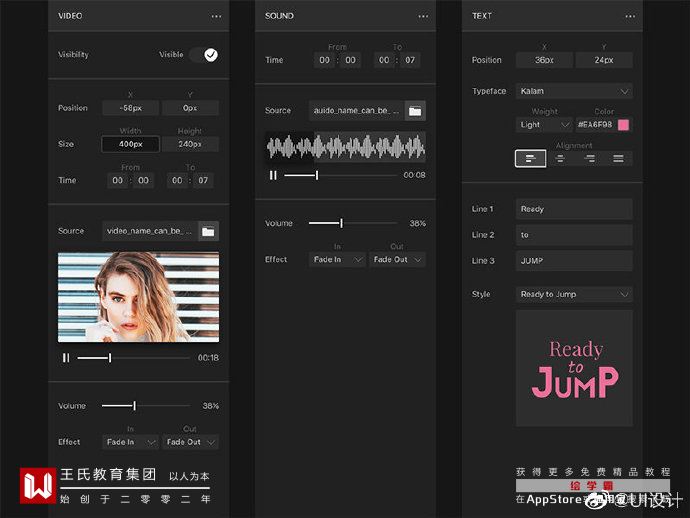Open the Typeface dropdown showing Kalam
Viewport: 690px width, 518px height.
point(574,91)
